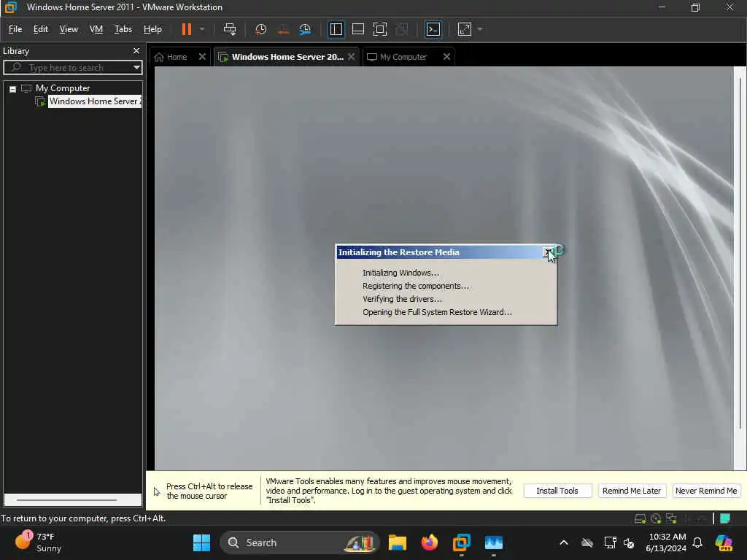Screen dimensions: 747x560
Task: Click the Install Tools button
Action: [557, 491]
